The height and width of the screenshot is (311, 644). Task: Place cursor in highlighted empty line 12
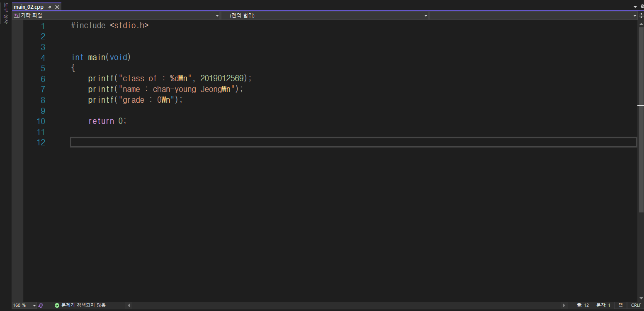tap(353, 142)
